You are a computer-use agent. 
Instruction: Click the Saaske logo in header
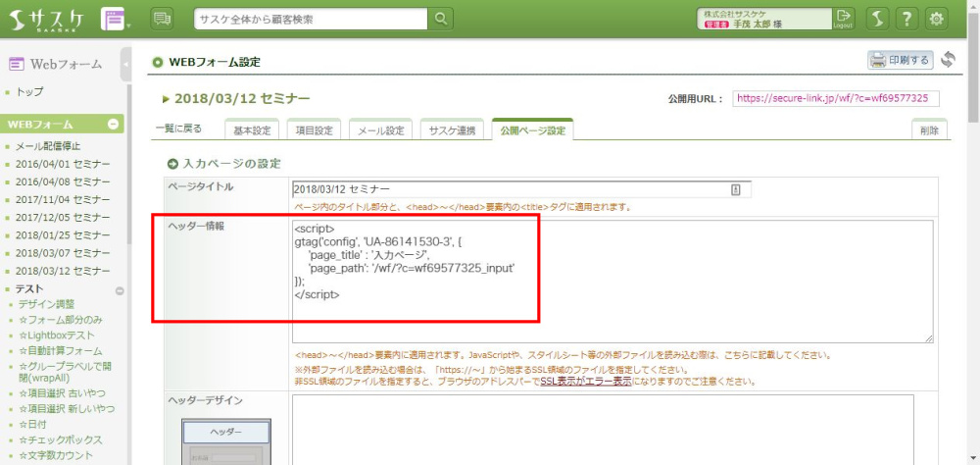coord(47,20)
